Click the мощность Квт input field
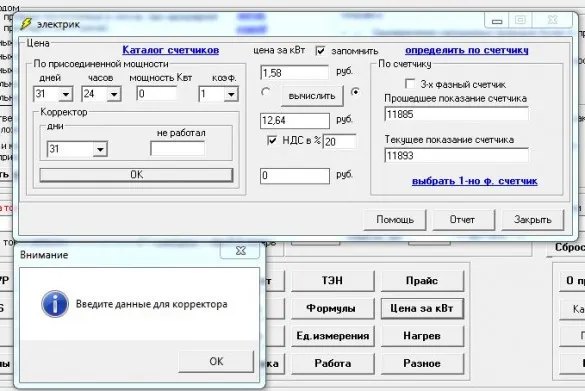The image size is (585, 391). (x=157, y=94)
